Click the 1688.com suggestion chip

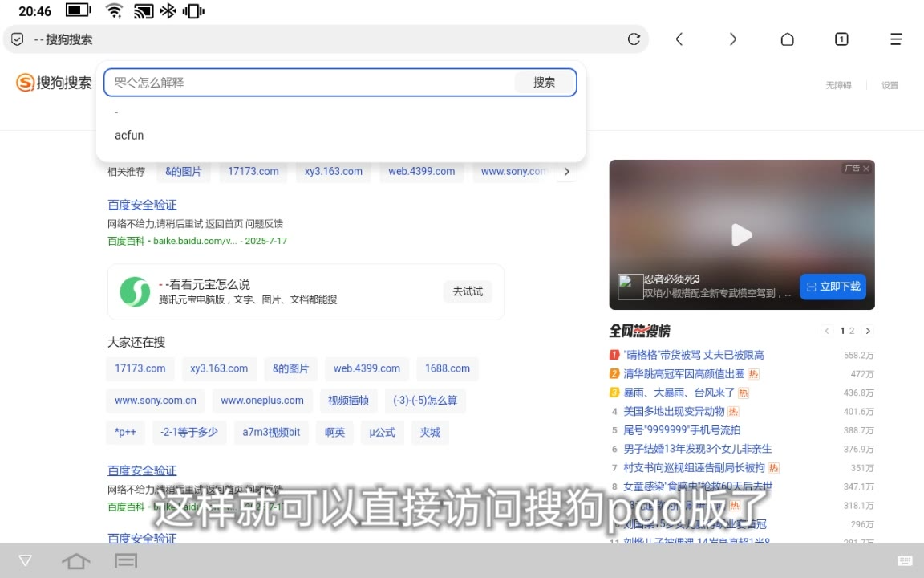pyautogui.click(x=448, y=368)
